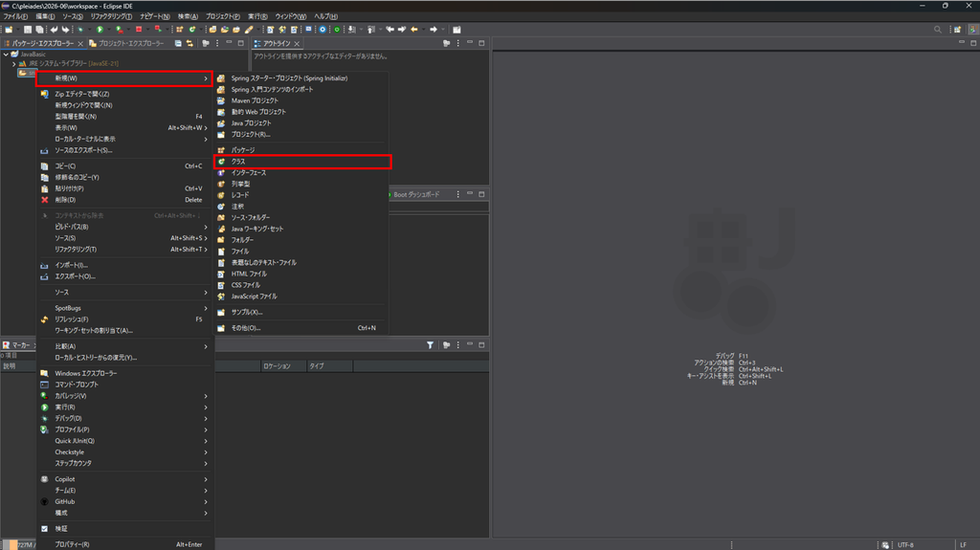Click the Save icon in the toolbar
This screenshot has width=980, height=550.
tap(28, 30)
